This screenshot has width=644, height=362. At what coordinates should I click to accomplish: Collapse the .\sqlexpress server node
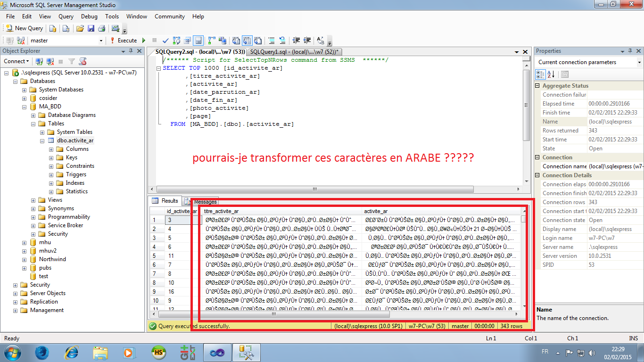coord(7,73)
